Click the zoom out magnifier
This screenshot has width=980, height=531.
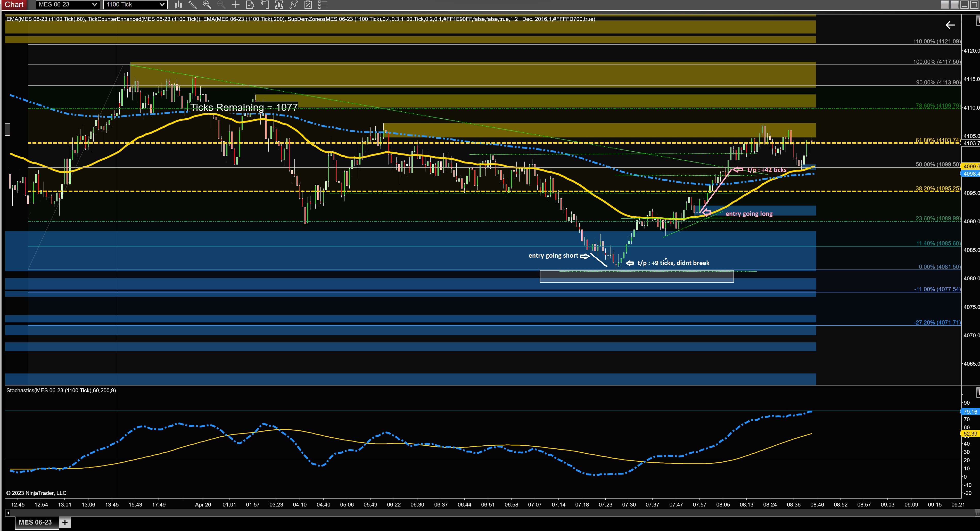pyautogui.click(x=221, y=5)
